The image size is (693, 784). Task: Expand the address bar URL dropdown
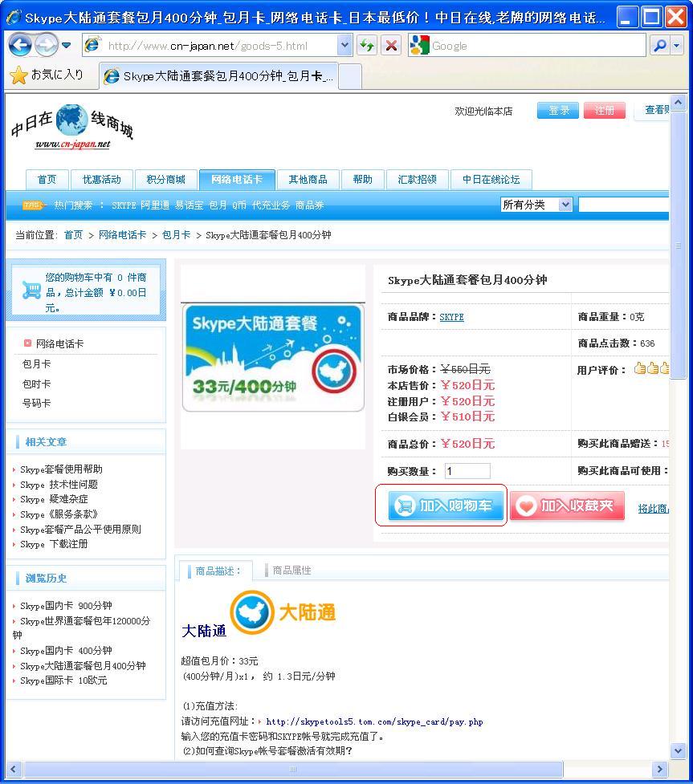pos(344,46)
